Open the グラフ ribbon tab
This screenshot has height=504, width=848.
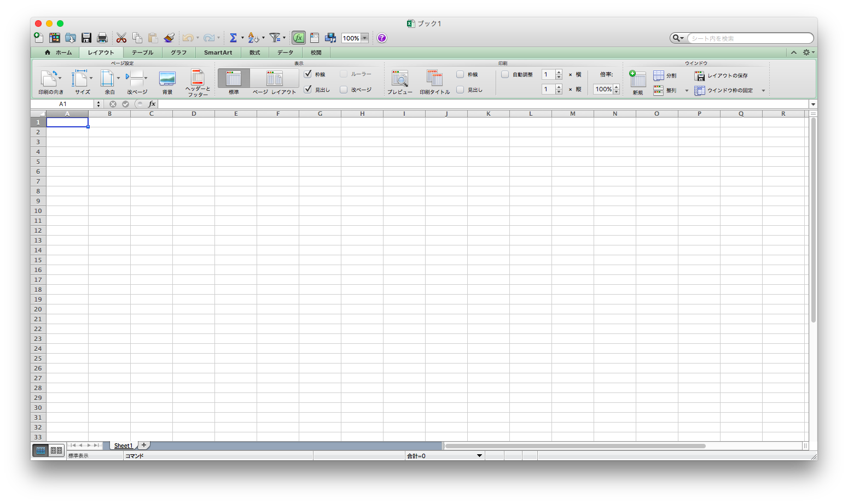coord(178,52)
